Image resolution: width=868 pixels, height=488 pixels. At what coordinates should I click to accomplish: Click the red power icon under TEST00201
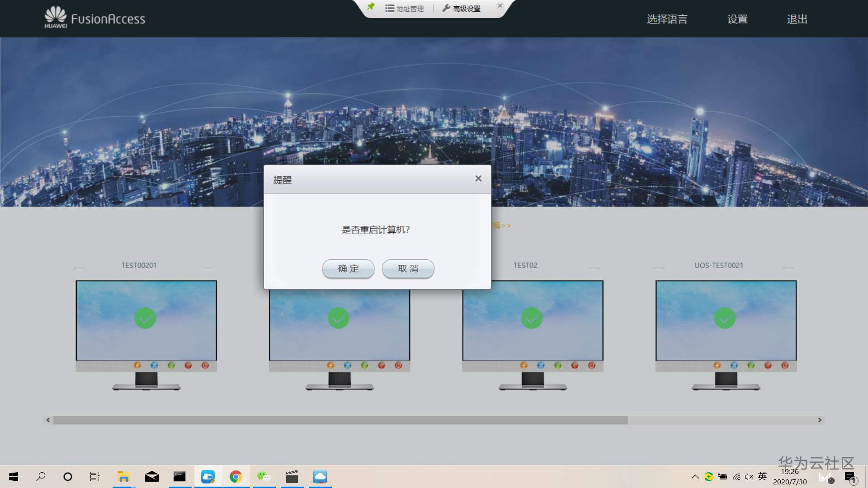[205, 365]
